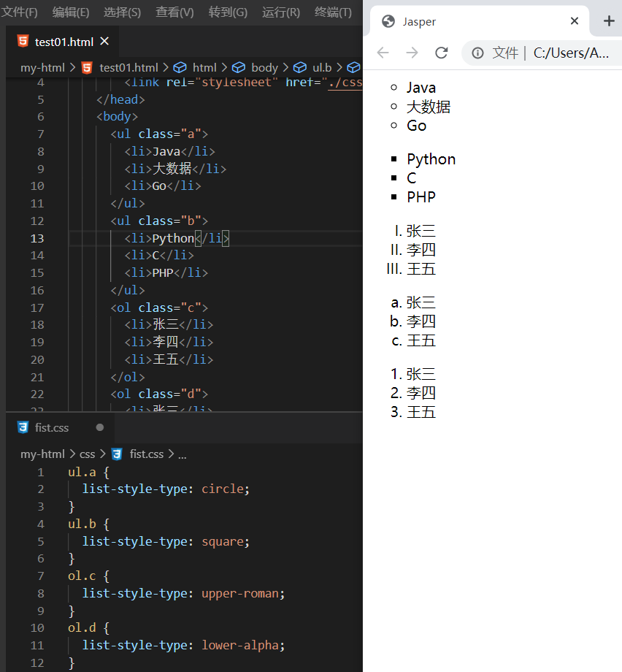Click the Python text on line 13
The height and width of the screenshot is (672, 622).
(174, 238)
